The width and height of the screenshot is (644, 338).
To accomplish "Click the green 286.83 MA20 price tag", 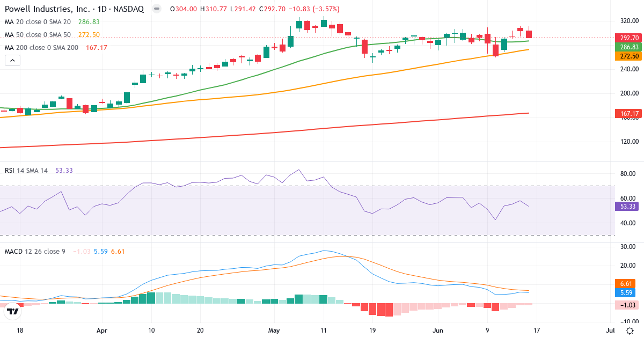I will (x=628, y=47).
